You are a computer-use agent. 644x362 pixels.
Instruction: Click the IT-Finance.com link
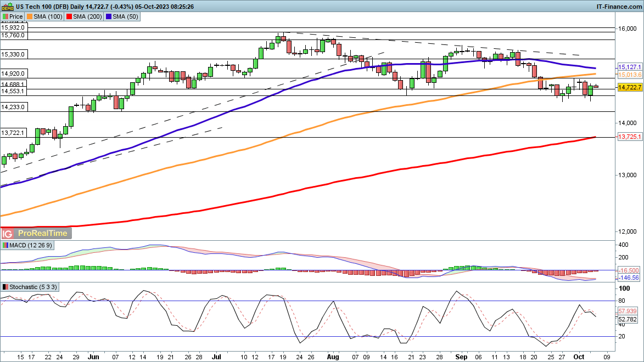coord(619,7)
